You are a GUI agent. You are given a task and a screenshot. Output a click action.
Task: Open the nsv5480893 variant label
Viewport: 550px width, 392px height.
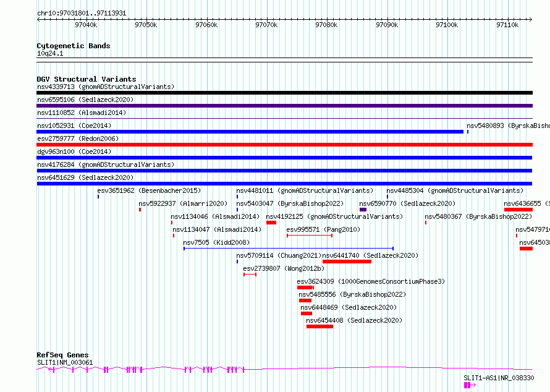pos(508,126)
